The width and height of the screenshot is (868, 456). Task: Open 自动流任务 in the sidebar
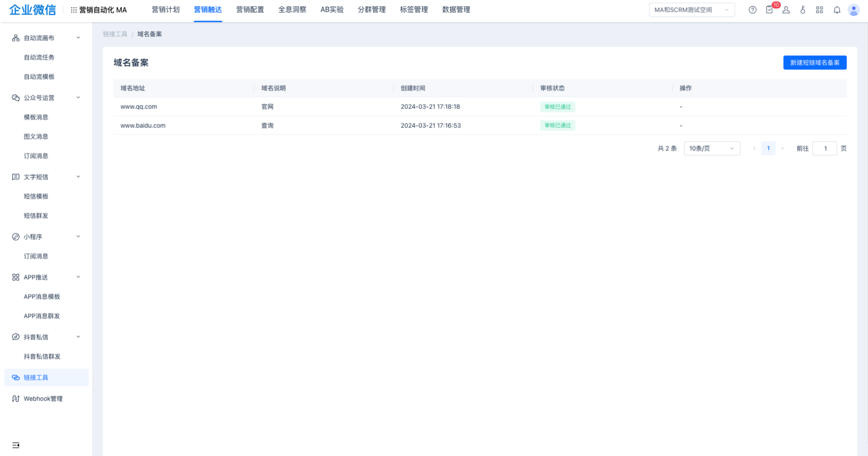39,57
